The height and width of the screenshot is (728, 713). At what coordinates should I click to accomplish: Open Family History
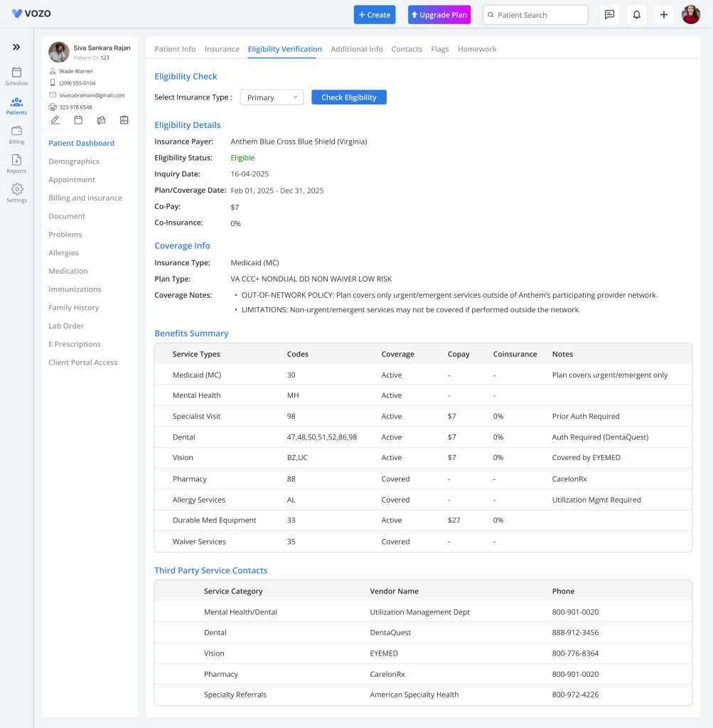click(x=74, y=307)
